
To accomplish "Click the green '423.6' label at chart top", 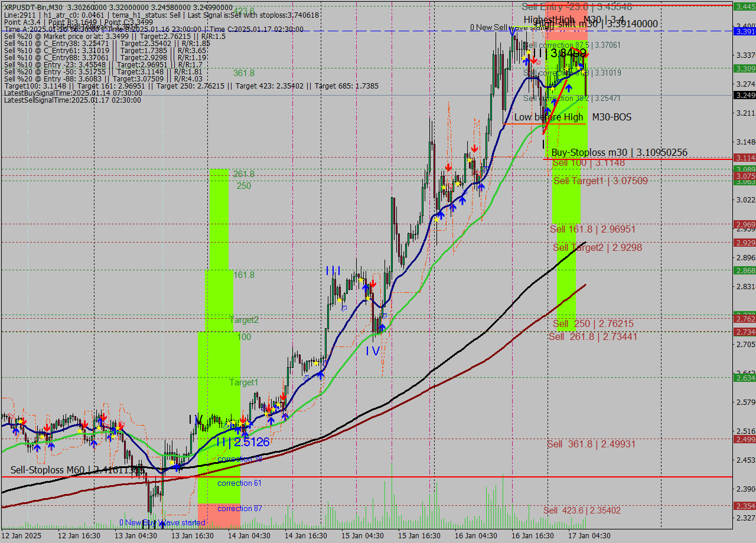I will pyautogui.click(x=243, y=11).
